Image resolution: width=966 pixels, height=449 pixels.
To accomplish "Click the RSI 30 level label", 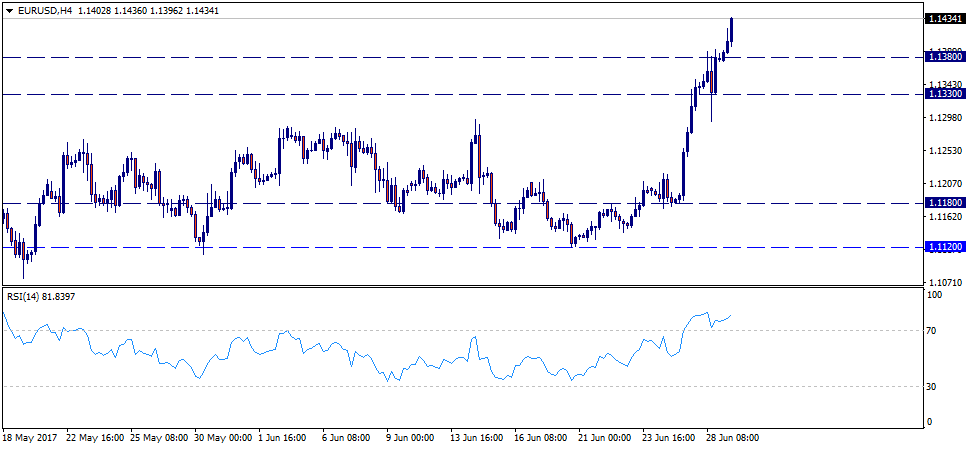I will coord(933,386).
